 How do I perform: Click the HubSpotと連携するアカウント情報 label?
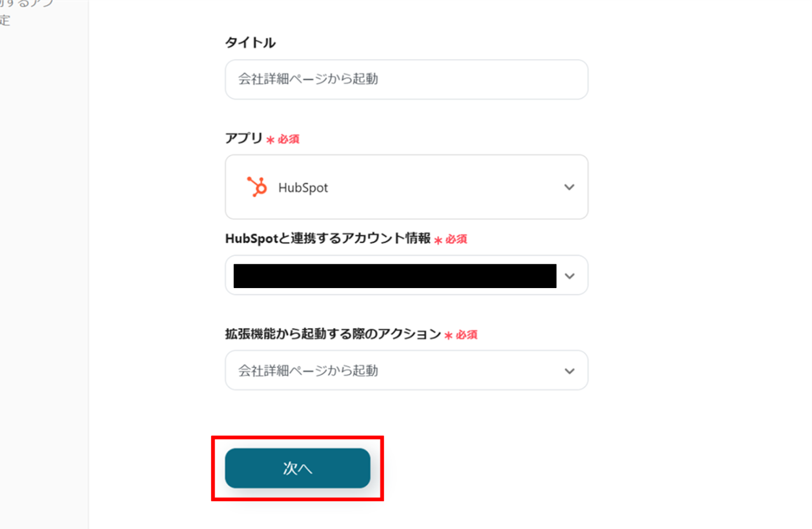328,238
